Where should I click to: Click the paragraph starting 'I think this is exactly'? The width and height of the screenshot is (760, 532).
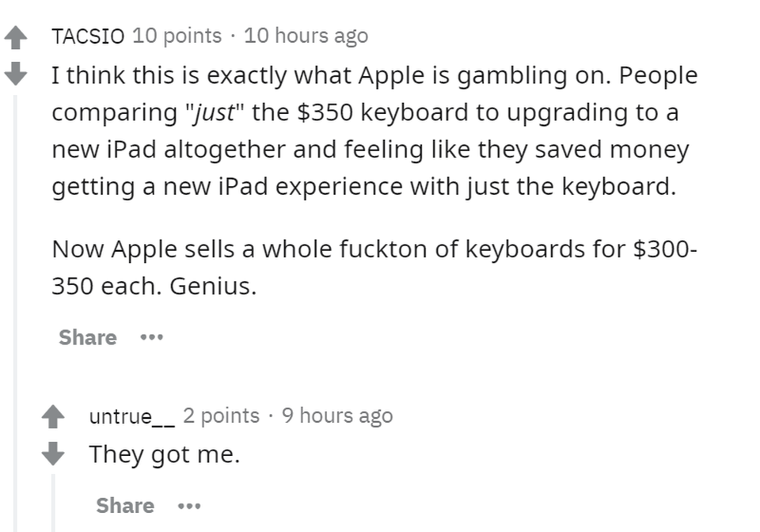coord(374,131)
